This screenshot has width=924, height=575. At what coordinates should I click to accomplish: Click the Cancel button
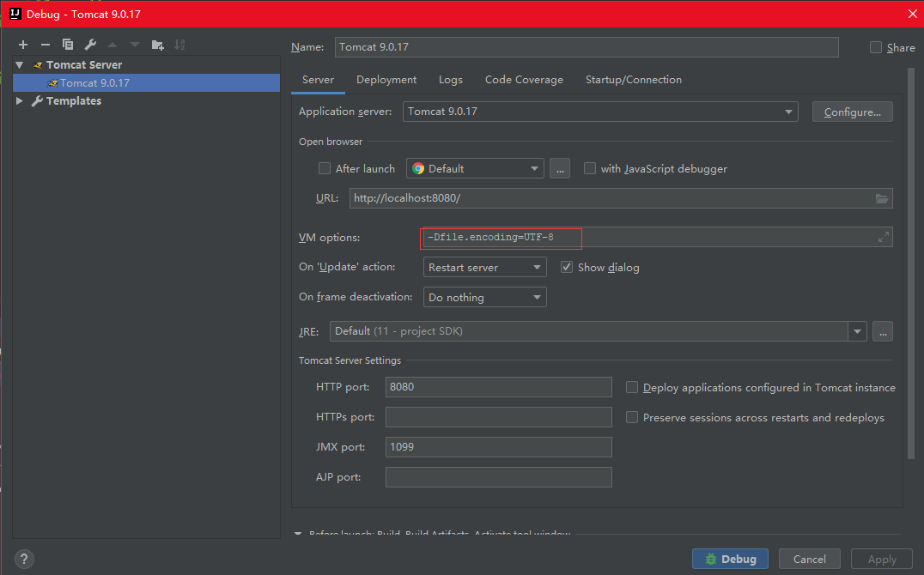(809, 559)
